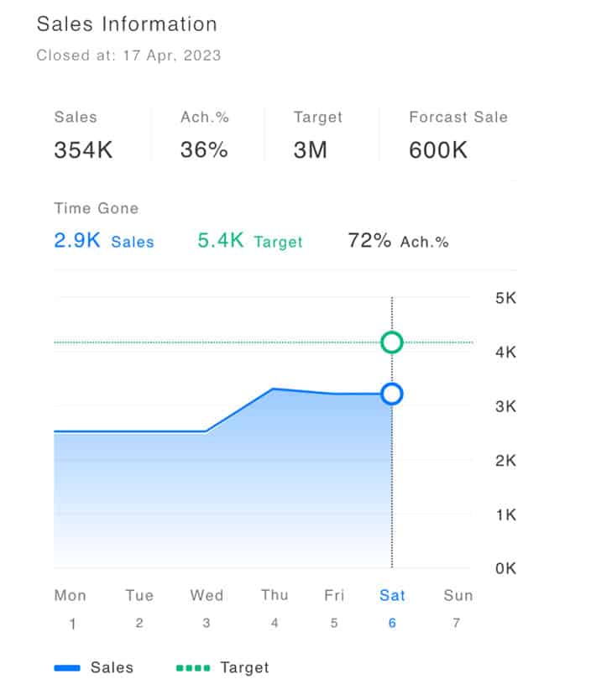This screenshot has height=700, width=591.
Task: Click the blue Sales marker circle
Action: pyautogui.click(x=391, y=394)
